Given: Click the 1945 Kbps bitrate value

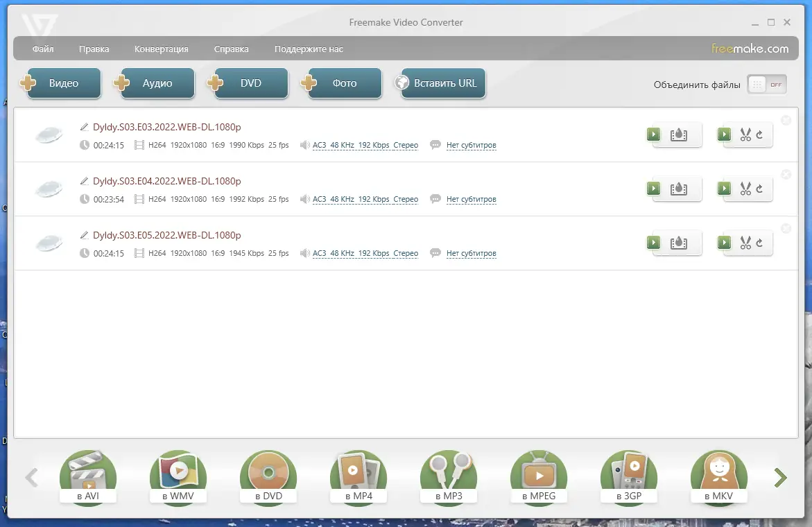Looking at the screenshot, I should [x=246, y=253].
